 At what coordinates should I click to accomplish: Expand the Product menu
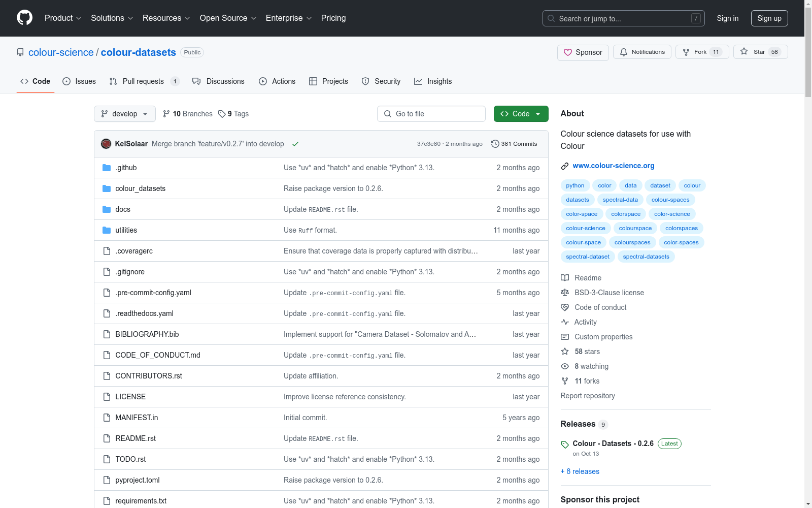click(63, 18)
